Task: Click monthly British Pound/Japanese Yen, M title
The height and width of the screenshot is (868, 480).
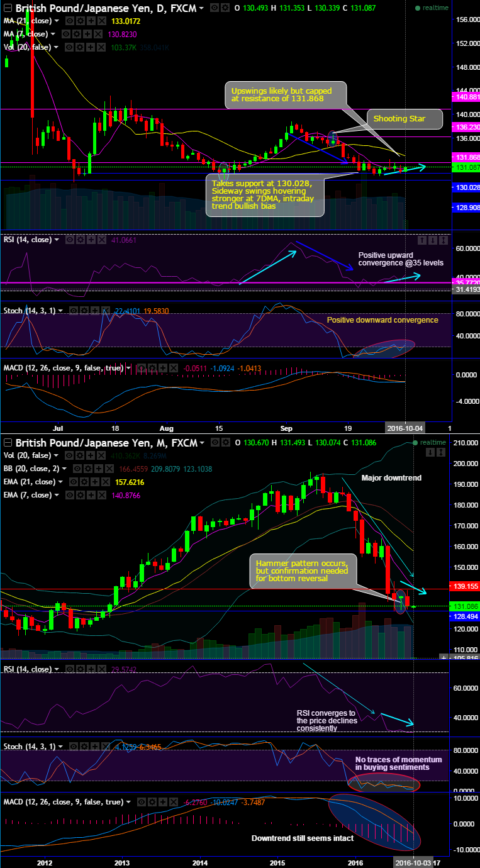Action: (106, 442)
